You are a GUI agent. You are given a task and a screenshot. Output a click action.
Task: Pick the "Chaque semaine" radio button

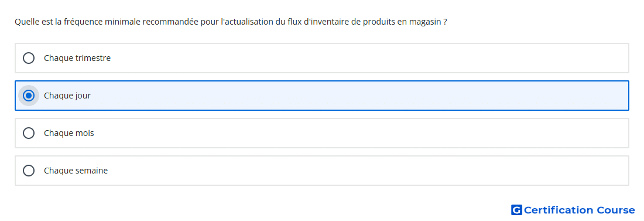click(x=29, y=171)
